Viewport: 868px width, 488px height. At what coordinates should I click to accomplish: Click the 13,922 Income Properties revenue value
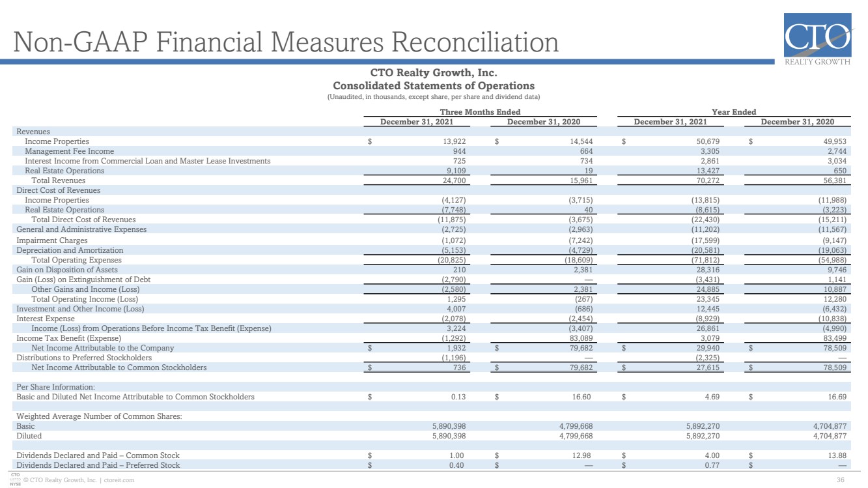click(x=453, y=141)
